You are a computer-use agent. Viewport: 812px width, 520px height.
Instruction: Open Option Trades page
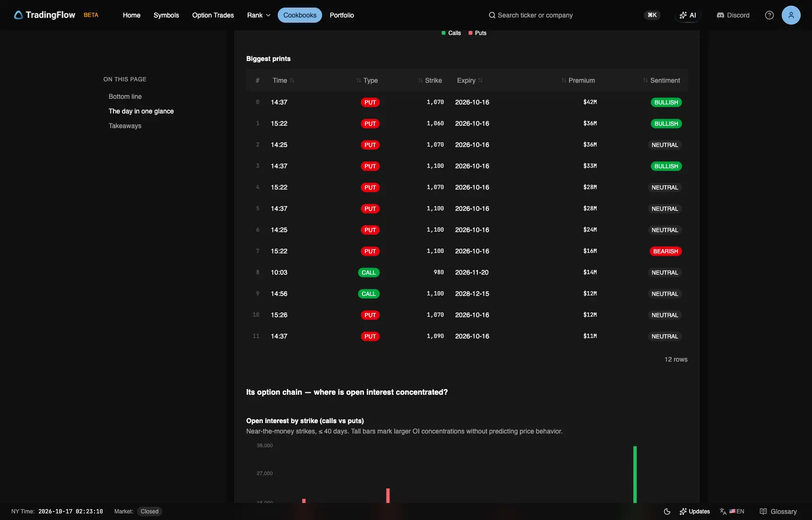click(213, 15)
